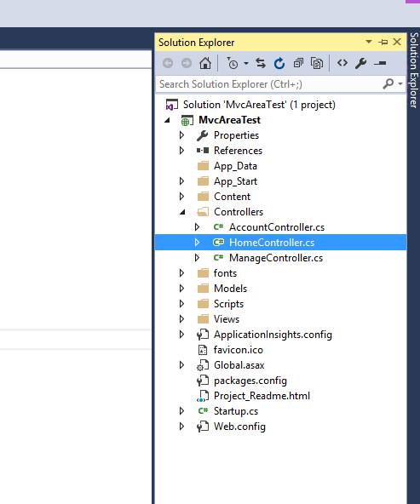Click the App_Data folder icon
Screen dimensions: 420x504
[203, 166]
